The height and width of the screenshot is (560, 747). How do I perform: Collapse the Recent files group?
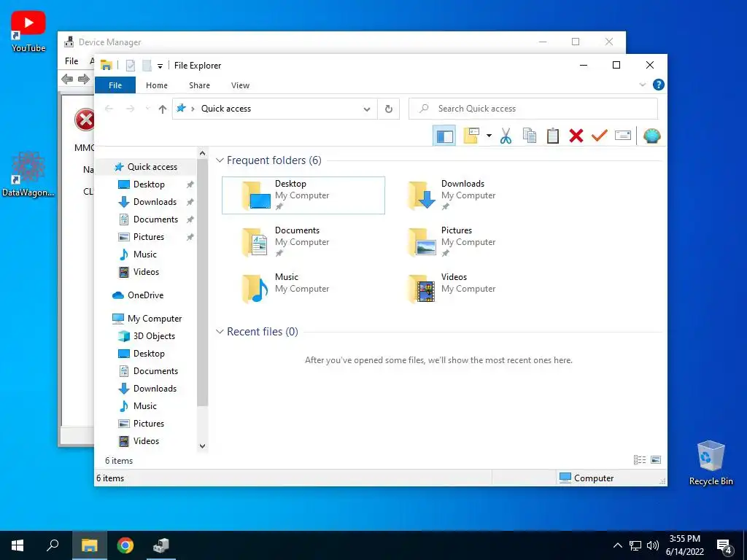click(x=220, y=331)
